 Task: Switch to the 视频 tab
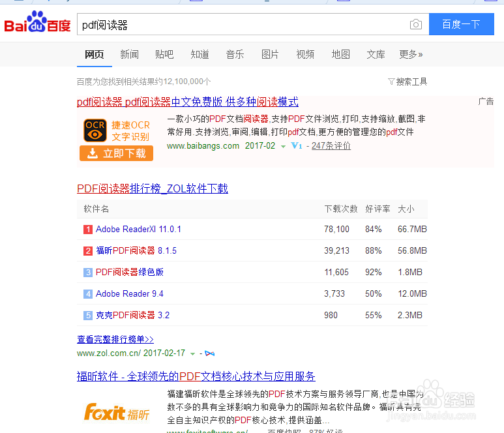click(x=305, y=54)
